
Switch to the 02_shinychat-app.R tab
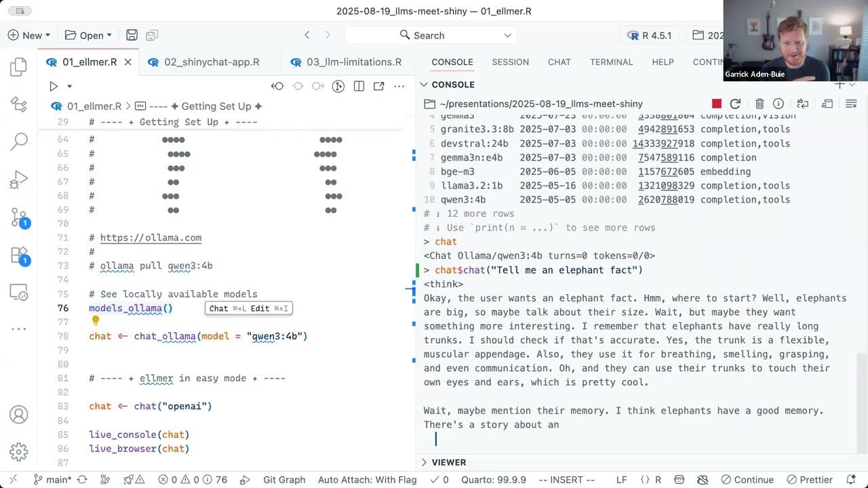(x=212, y=62)
